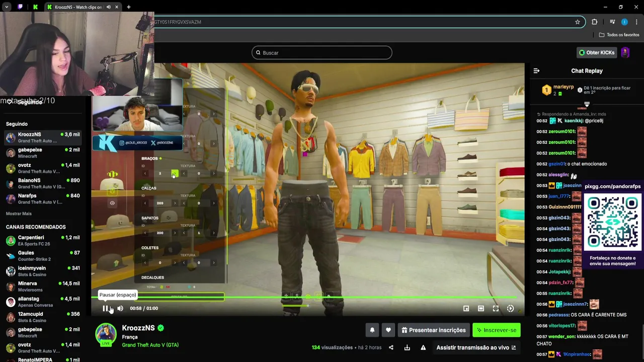Click the Seguindo sidebar heading
Screen dimensions: 644x362
click(17, 124)
